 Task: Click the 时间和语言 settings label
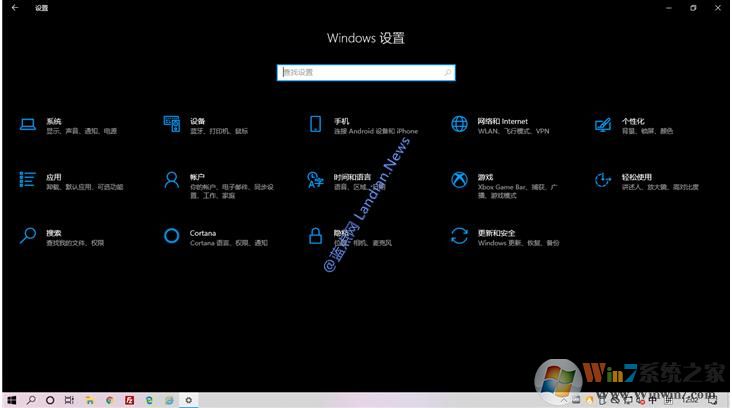click(x=352, y=176)
